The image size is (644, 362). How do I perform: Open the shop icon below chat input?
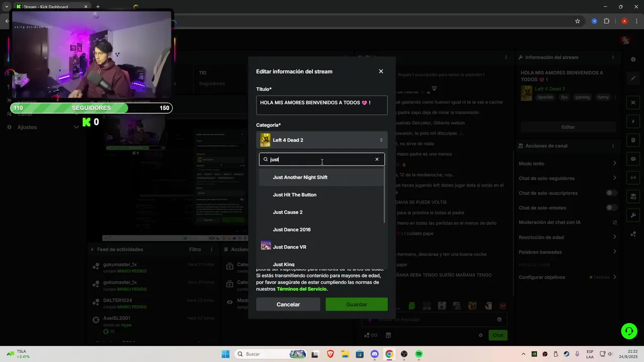(x=388, y=335)
